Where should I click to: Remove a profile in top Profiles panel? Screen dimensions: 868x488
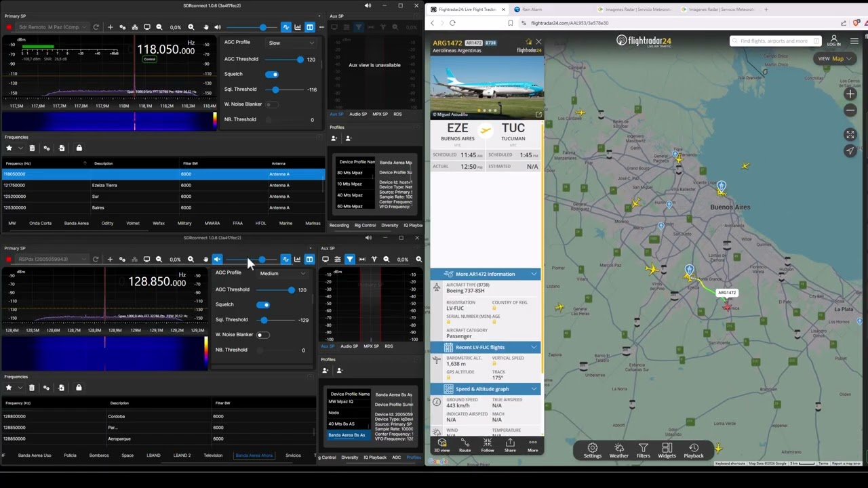coord(349,138)
